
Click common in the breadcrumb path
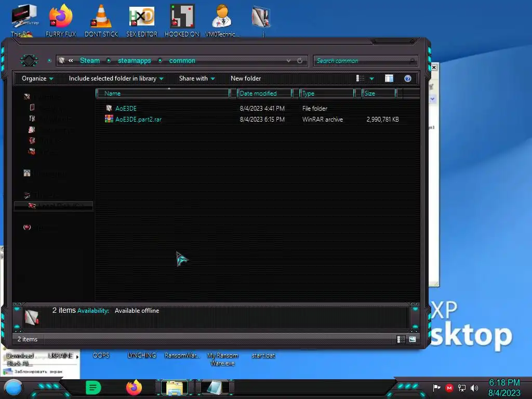[182, 60]
